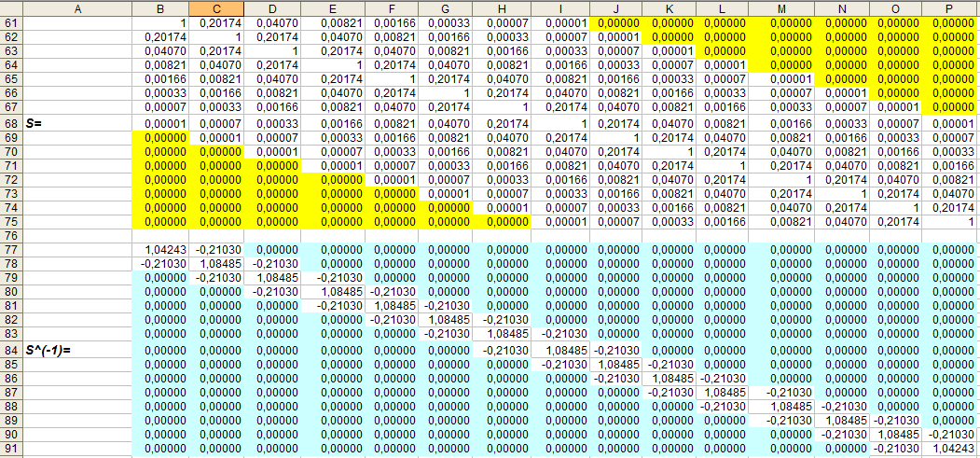The height and width of the screenshot is (458, 980).
Task: Select cell H61 with 0,00007
Action: point(502,23)
